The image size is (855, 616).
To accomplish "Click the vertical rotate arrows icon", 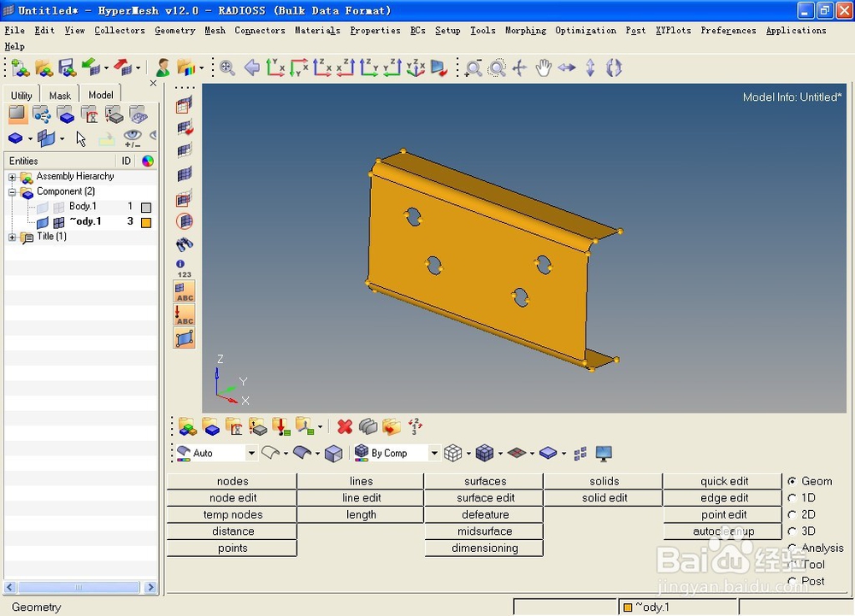I will click(x=590, y=68).
